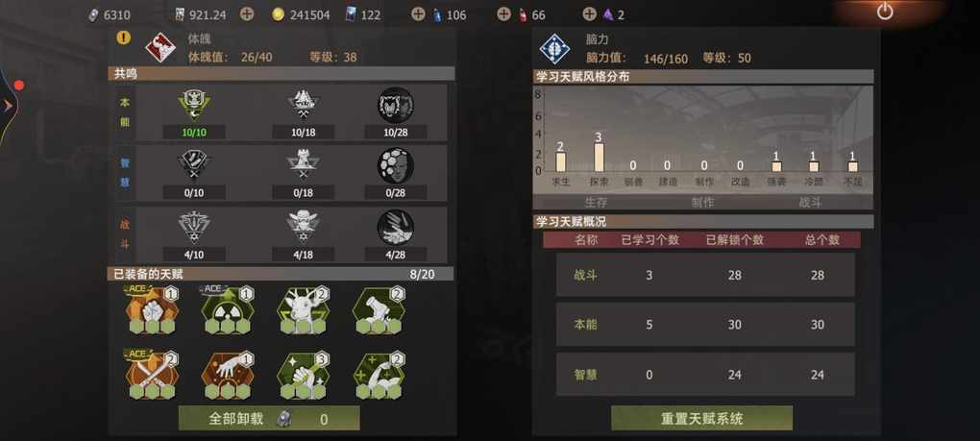The image size is (980, 441).
Task: Open the radiation-symbol ACE talent
Action: pos(227,310)
